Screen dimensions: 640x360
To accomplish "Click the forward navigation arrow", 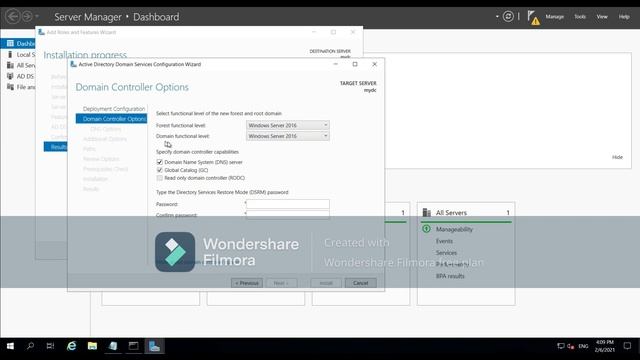I will coord(27,16).
